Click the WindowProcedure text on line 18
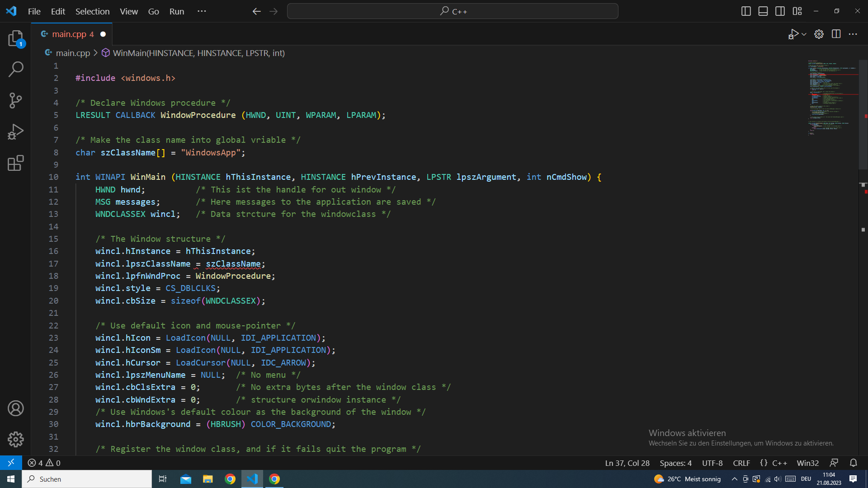The height and width of the screenshot is (488, 868). coord(233,276)
